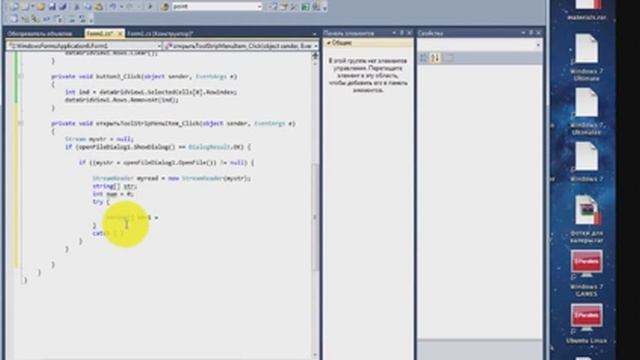Viewport: 640px width, 360px height.
Task: Click the Open File folder icon
Action: 40,7
